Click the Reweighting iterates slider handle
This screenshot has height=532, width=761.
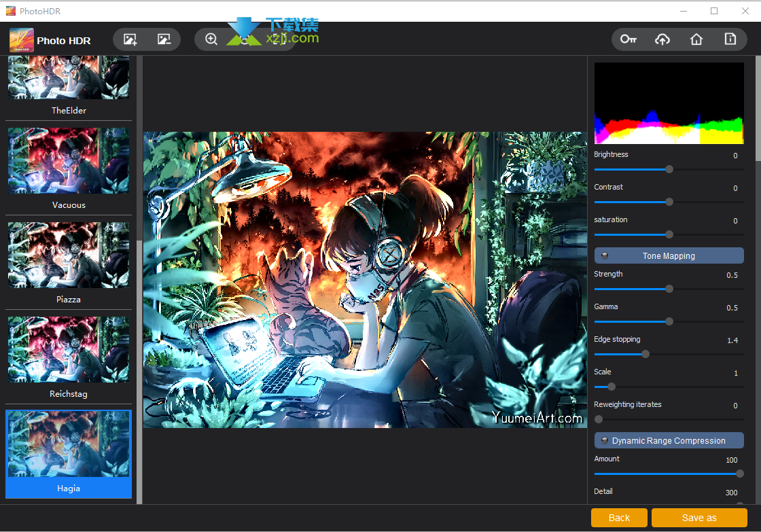point(599,419)
